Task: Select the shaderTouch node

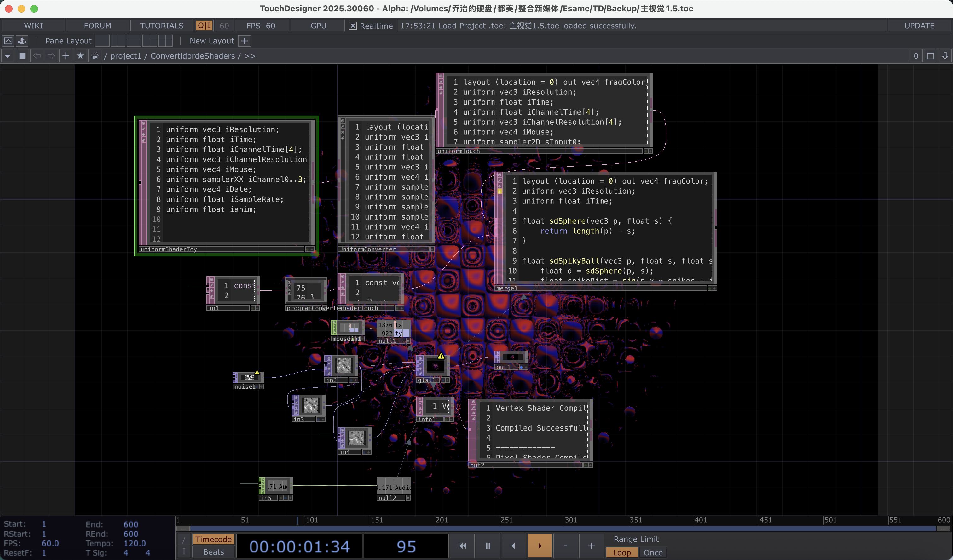Action: pyautogui.click(x=371, y=292)
